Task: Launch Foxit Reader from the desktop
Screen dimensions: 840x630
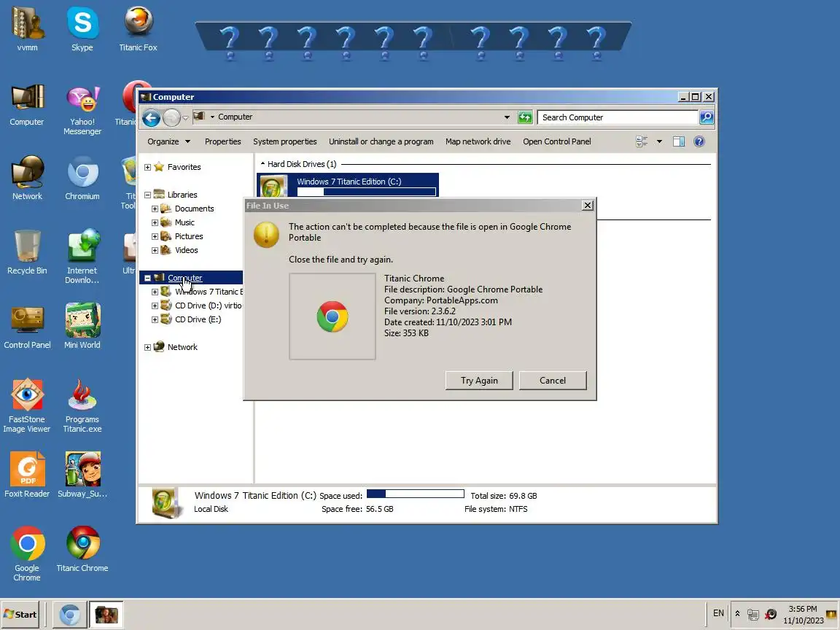Action: (x=27, y=475)
